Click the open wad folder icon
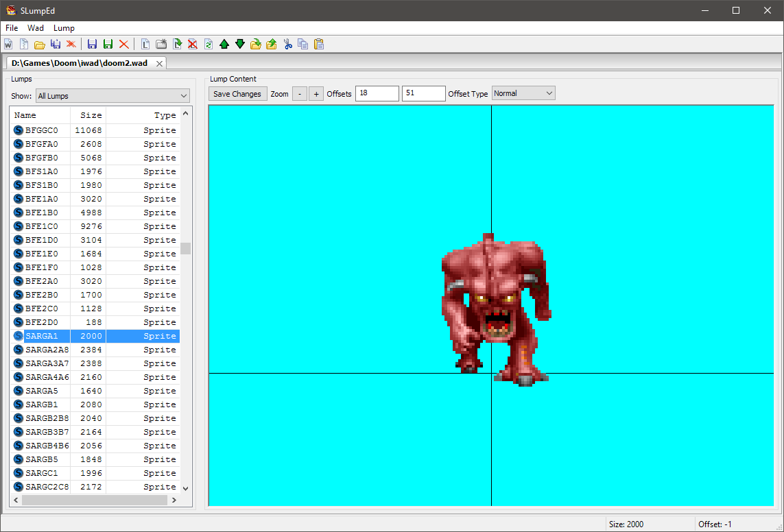 40,45
